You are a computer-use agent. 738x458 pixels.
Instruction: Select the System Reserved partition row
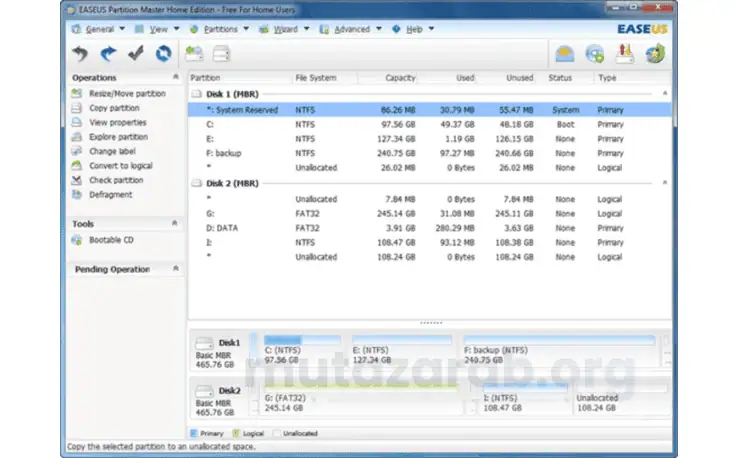pyautogui.click(x=430, y=110)
